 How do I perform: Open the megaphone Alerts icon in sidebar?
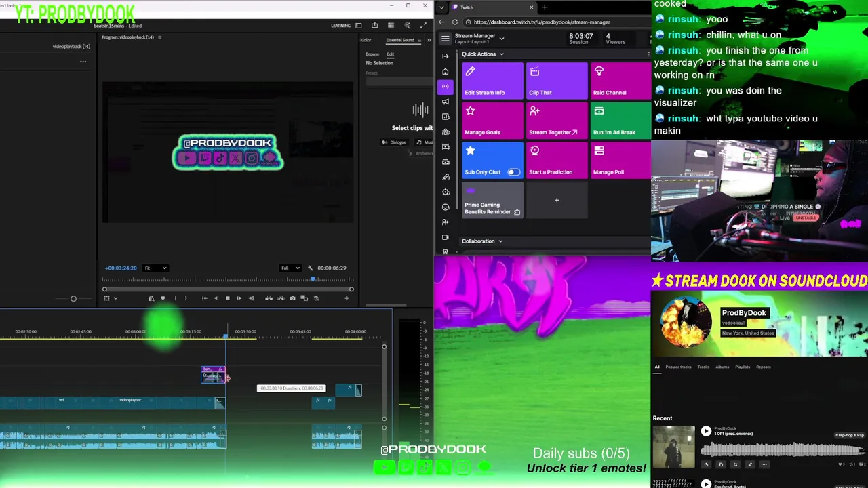coord(445,102)
